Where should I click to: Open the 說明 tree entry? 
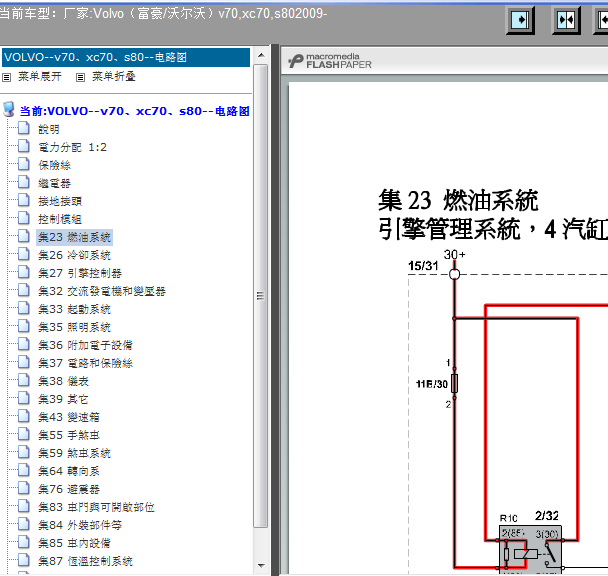point(49,129)
